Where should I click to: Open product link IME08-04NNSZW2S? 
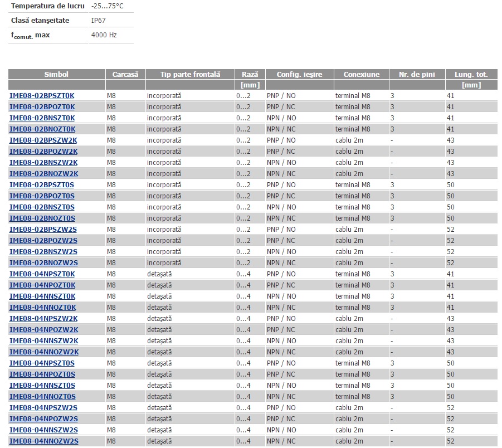43,430
